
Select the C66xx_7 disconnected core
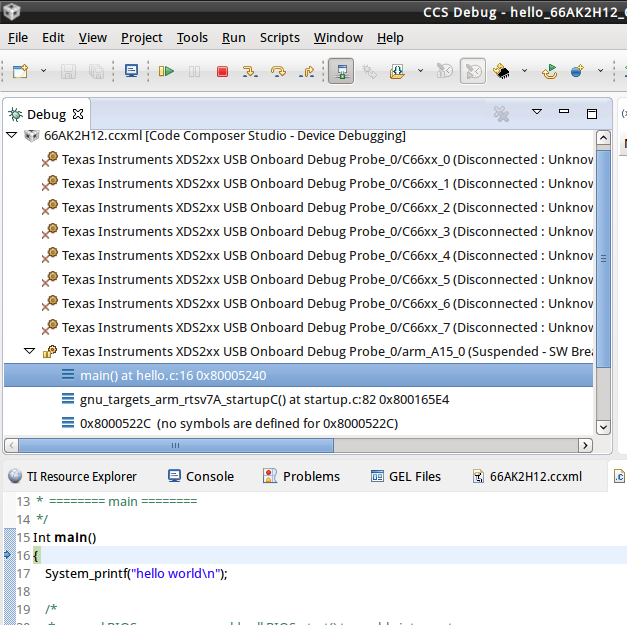coord(318,327)
